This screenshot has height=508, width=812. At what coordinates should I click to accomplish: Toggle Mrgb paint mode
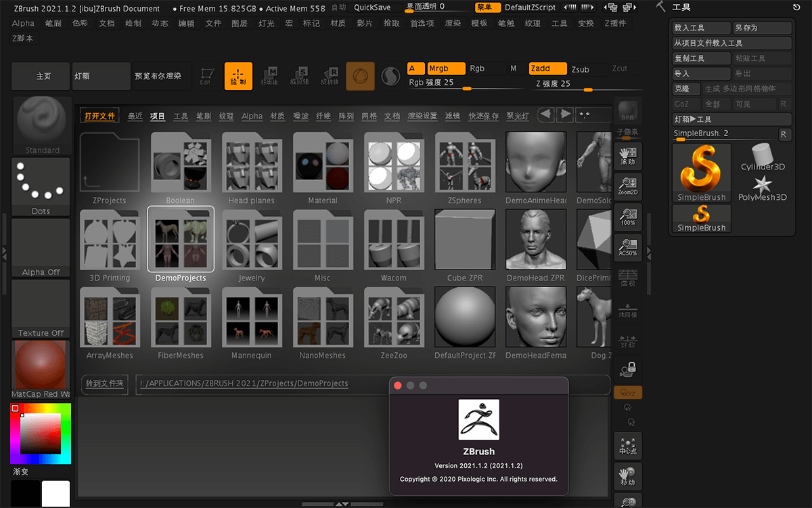pyautogui.click(x=446, y=68)
